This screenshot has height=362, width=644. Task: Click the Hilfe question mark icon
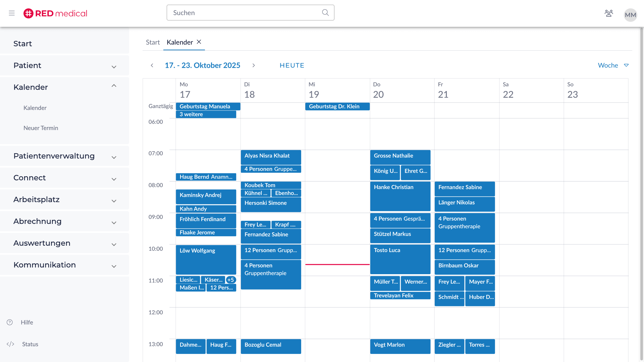[10, 322]
